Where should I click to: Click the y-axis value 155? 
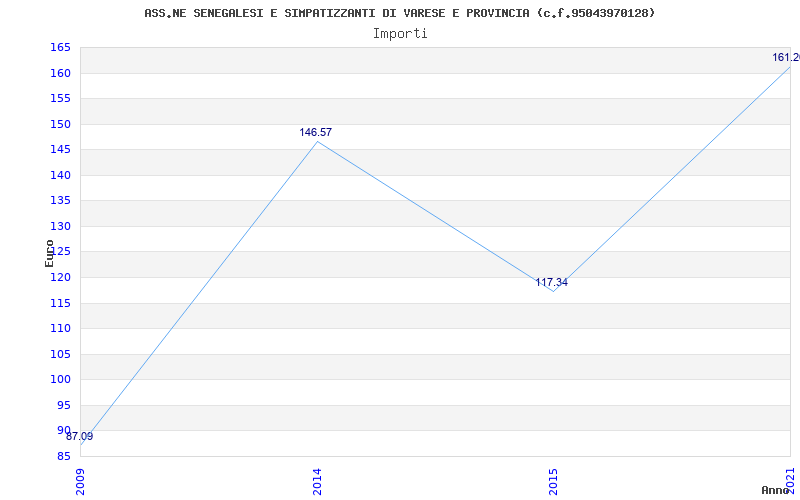pyautogui.click(x=60, y=98)
